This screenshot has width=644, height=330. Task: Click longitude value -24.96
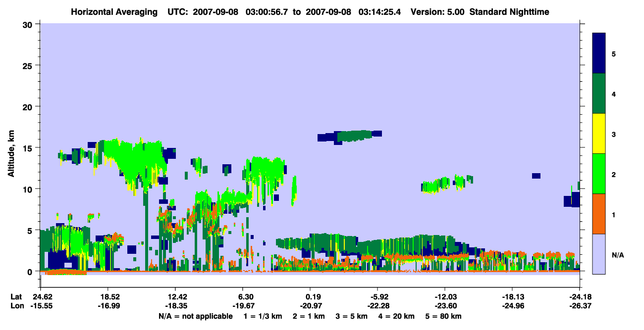(512, 306)
